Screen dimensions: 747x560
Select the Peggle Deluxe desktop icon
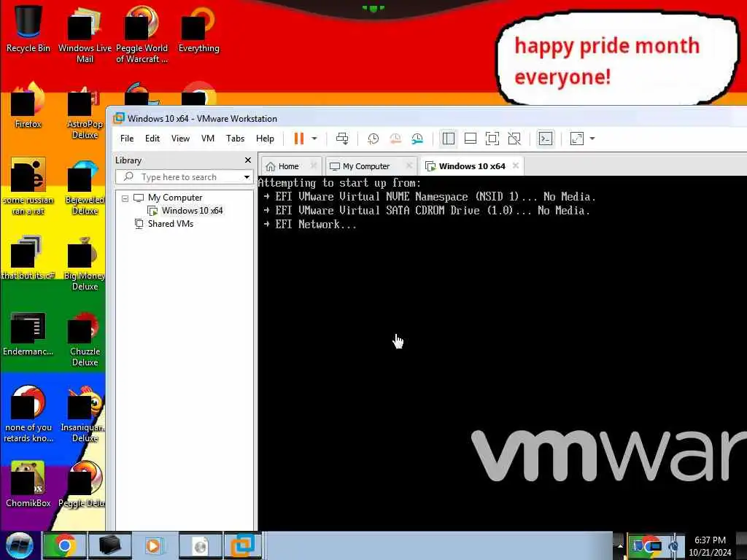tap(82, 484)
